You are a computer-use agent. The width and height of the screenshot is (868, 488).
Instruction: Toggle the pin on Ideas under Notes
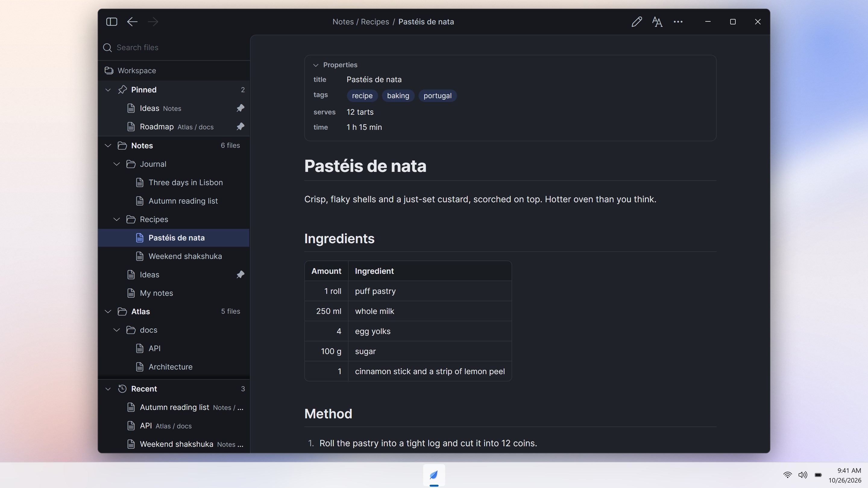tap(240, 274)
